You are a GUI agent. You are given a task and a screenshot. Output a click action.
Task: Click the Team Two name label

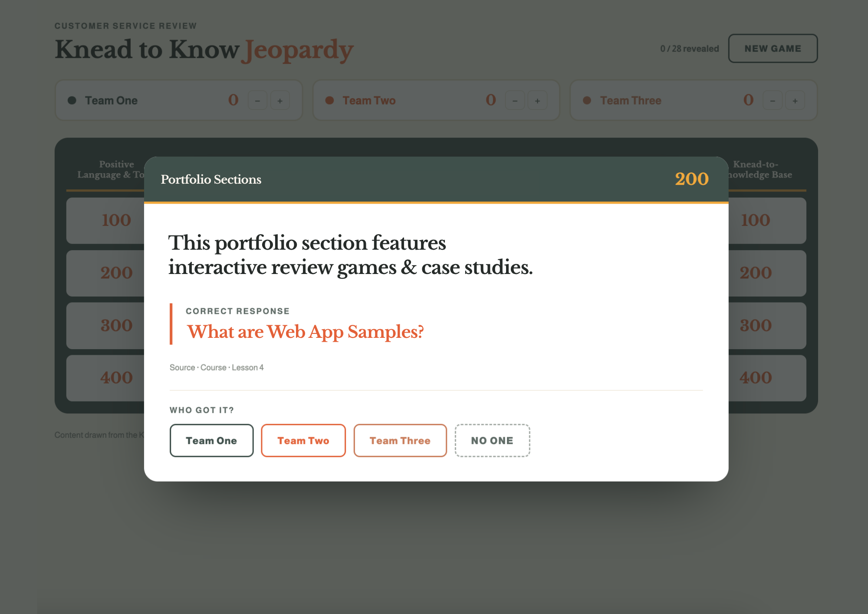[369, 100]
